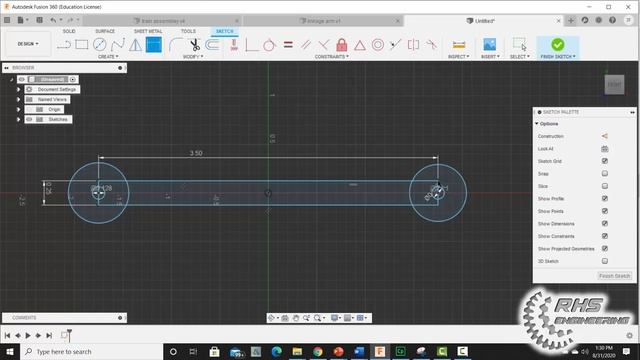The image size is (640, 360).
Task: Click Finish Sketch button in Sketch Palette
Action: pos(615,276)
